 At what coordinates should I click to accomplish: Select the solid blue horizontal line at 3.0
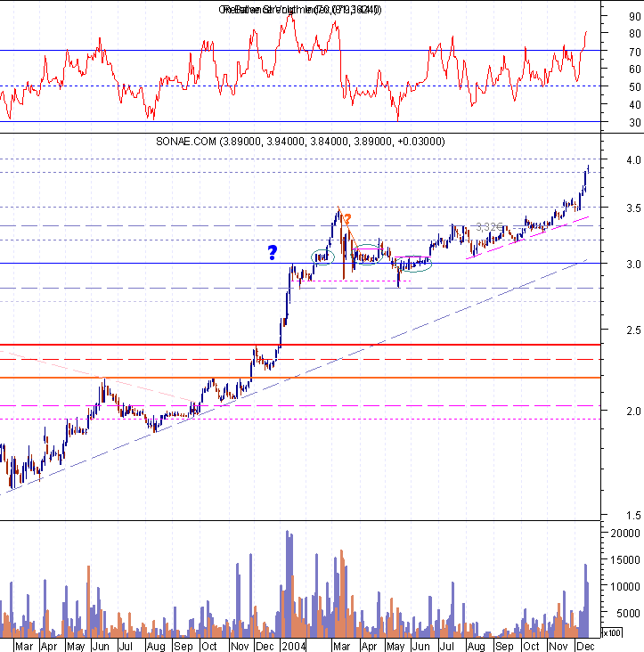[x=300, y=264]
